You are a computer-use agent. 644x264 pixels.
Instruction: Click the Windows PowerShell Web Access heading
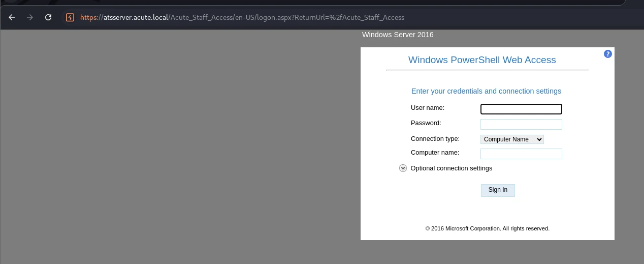482,60
